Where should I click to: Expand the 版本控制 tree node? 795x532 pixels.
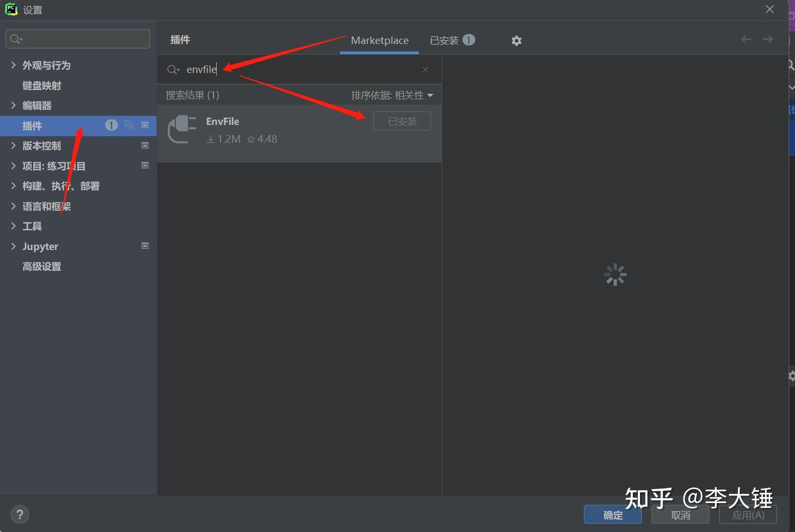point(13,145)
